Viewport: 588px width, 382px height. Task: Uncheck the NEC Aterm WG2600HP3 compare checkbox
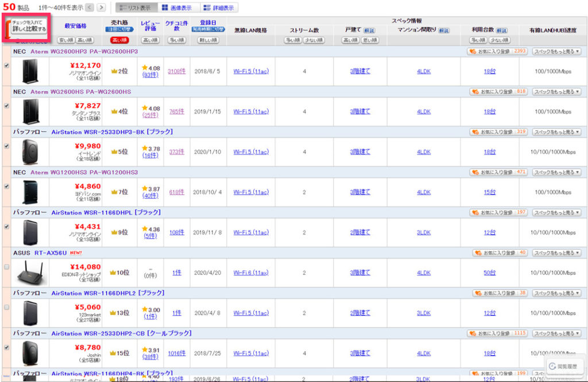[x=6, y=65]
